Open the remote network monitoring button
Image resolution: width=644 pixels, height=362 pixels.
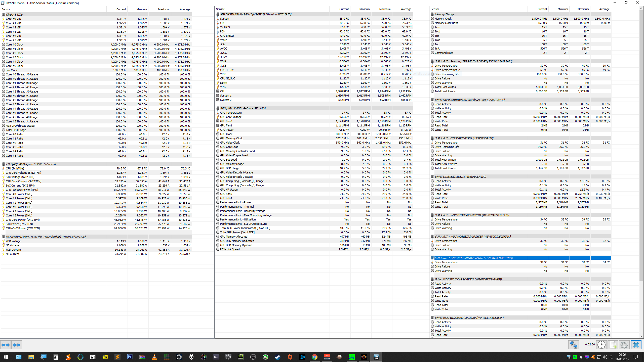coord(573,345)
